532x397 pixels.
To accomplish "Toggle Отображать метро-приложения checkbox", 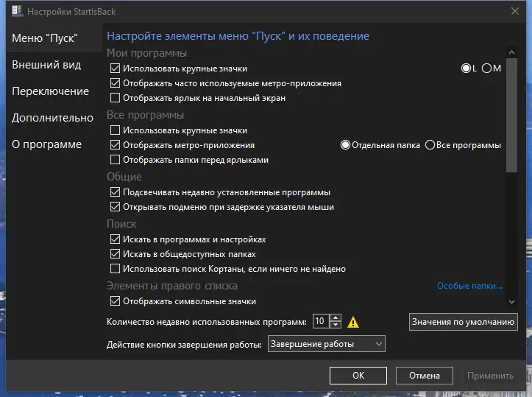I will [115, 145].
